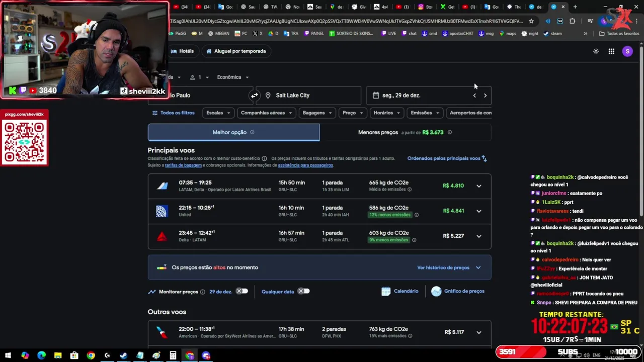
Task: Open Chrome extensions puzzle icon
Action: point(572,21)
